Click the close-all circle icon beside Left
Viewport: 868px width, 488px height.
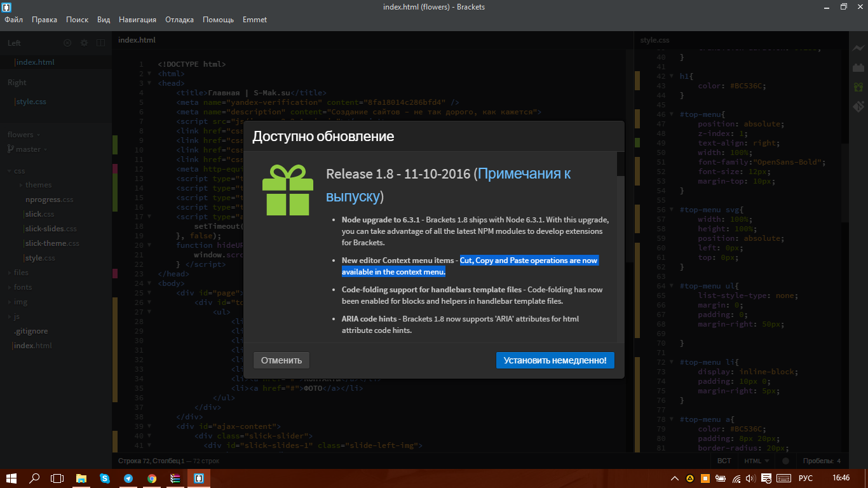tap(68, 43)
